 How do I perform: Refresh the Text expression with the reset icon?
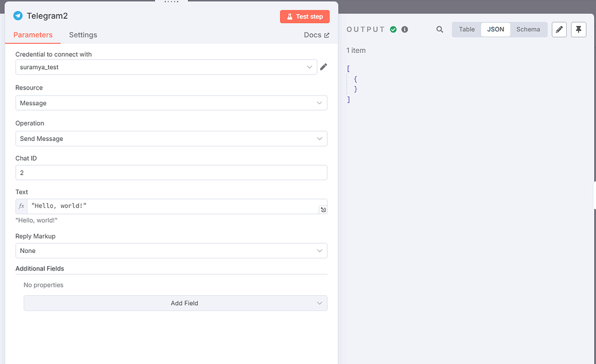(x=323, y=209)
